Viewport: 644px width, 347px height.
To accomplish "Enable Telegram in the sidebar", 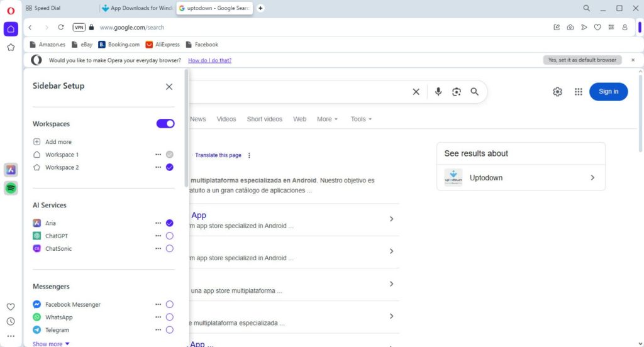I will click(x=170, y=330).
